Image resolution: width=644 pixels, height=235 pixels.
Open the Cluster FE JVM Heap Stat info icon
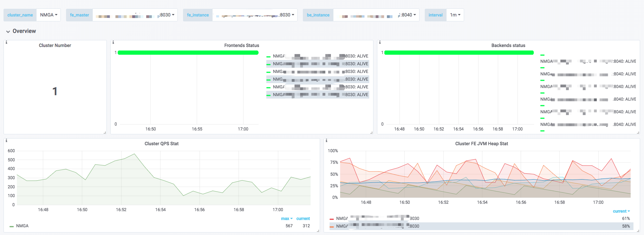[x=326, y=141]
